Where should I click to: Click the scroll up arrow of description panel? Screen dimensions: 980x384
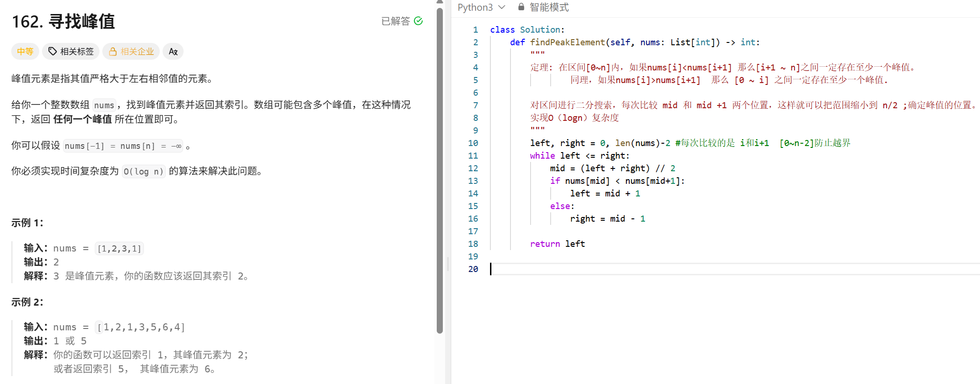point(440,2)
